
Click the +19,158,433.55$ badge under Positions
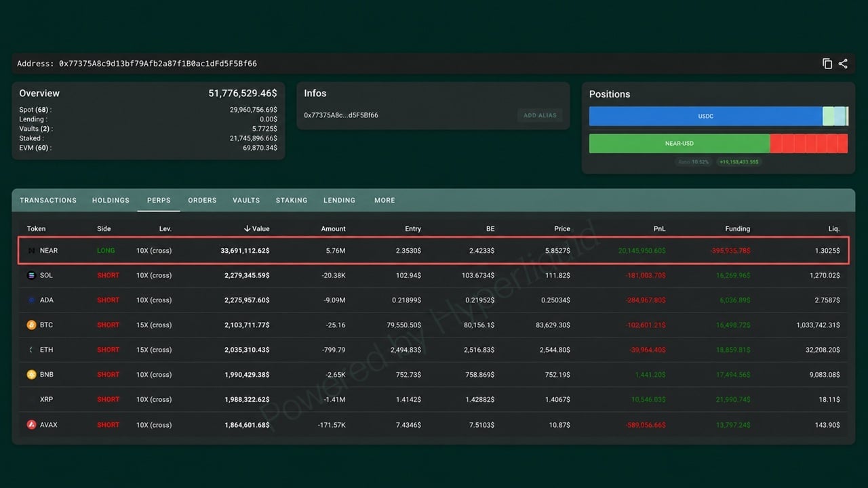point(739,162)
